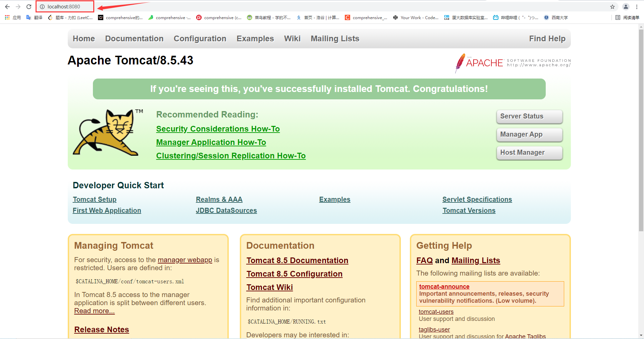The width and height of the screenshot is (644, 339).
Task: Open the 'comprehensive (c...' bookmark
Action: click(x=219, y=17)
